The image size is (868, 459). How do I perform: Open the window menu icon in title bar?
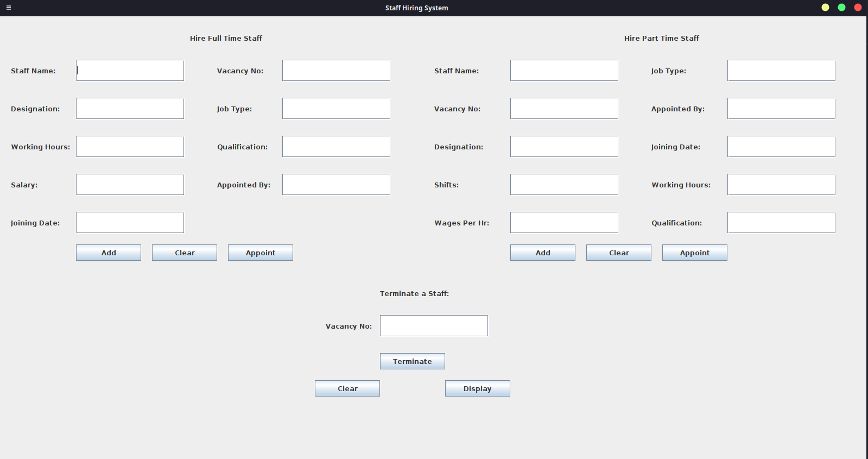tap(9, 8)
